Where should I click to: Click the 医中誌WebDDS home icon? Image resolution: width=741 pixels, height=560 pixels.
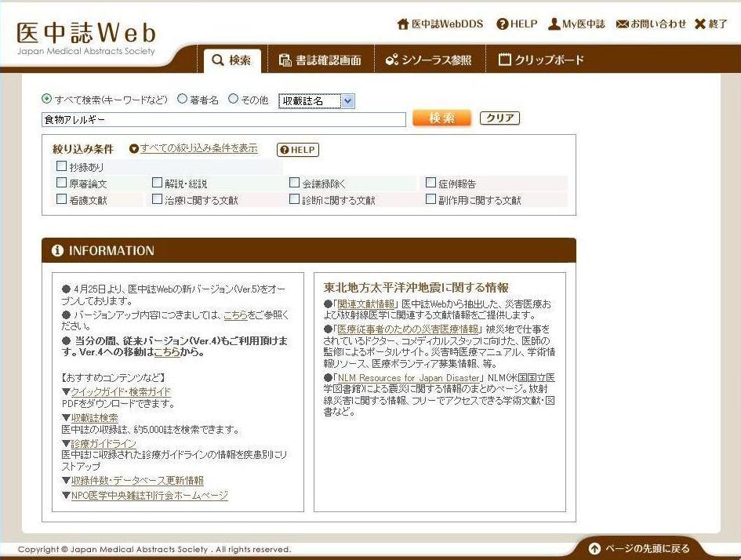(402, 24)
